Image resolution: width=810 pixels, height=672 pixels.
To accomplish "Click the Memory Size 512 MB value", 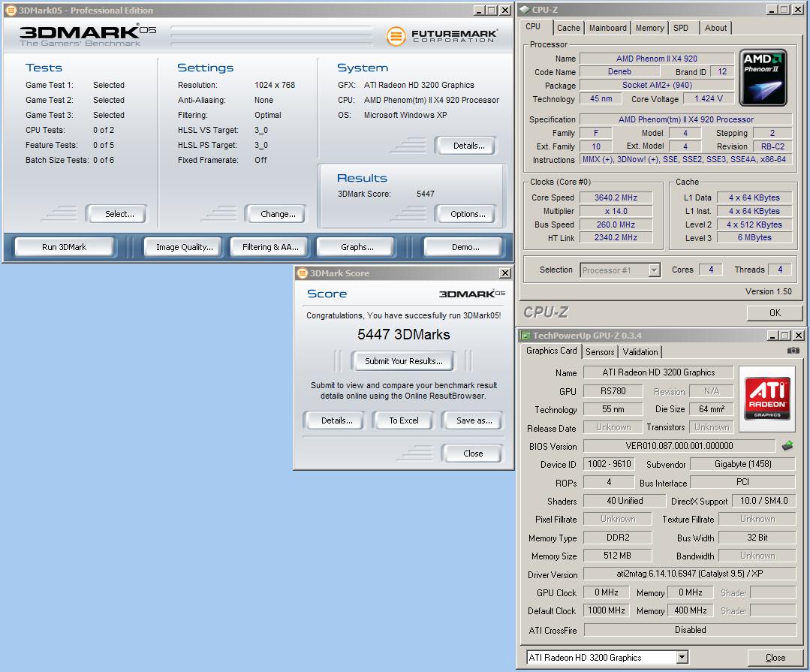I will tap(617, 556).
